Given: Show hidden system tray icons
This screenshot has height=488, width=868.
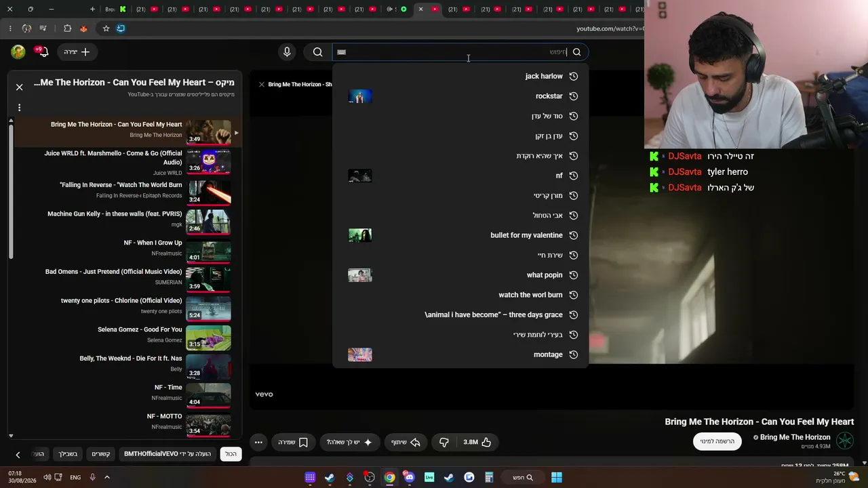Looking at the screenshot, I should [106, 477].
